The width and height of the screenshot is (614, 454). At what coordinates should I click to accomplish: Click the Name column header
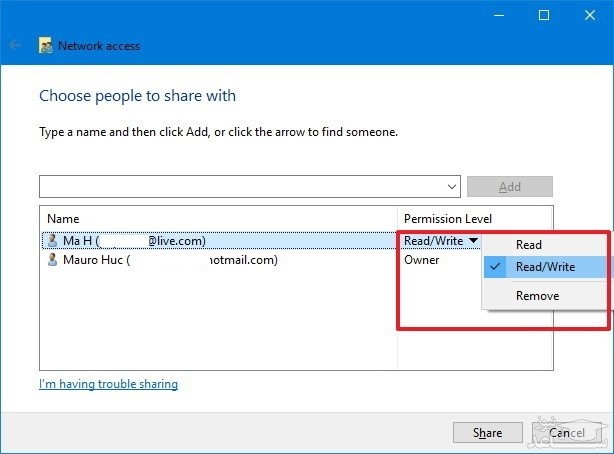pyautogui.click(x=63, y=219)
